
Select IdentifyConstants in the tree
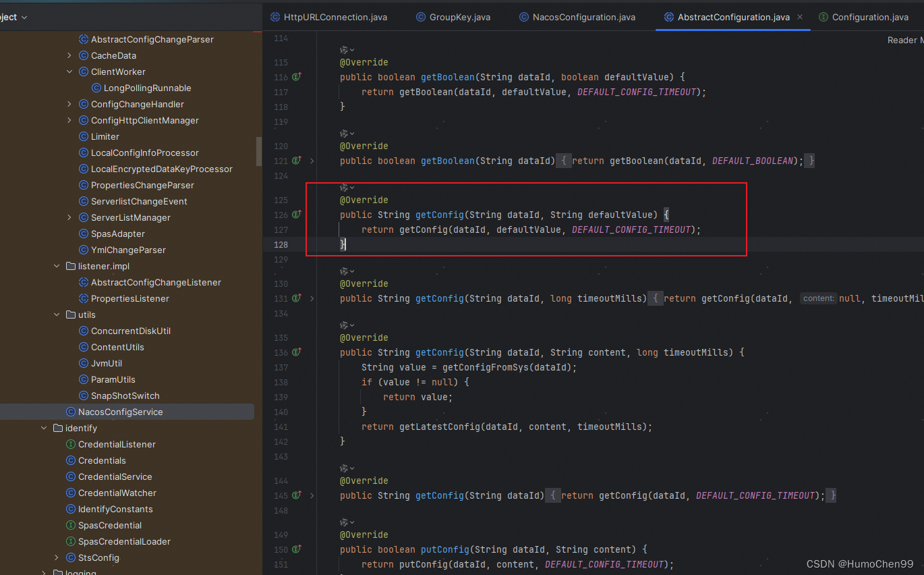click(x=115, y=510)
